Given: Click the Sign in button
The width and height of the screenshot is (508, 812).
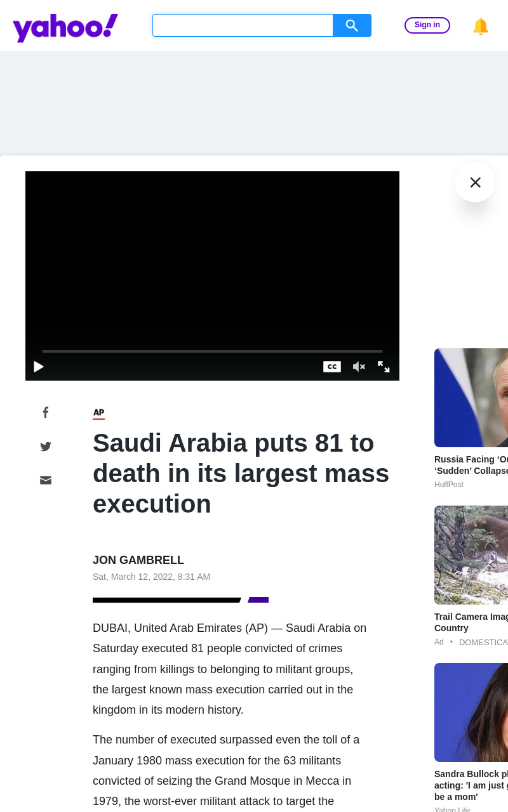Looking at the screenshot, I should [x=427, y=25].
